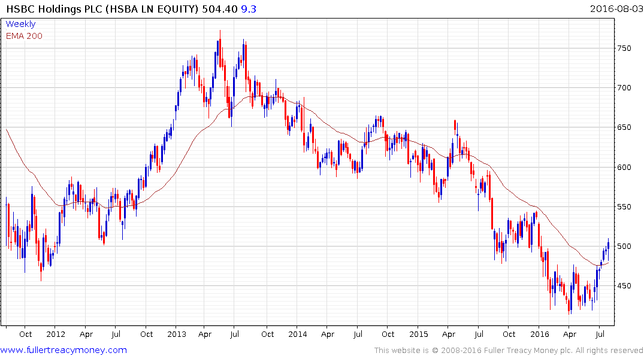Select the date 2016-08-03
Screen dimensions: 644x359
click(x=616, y=8)
